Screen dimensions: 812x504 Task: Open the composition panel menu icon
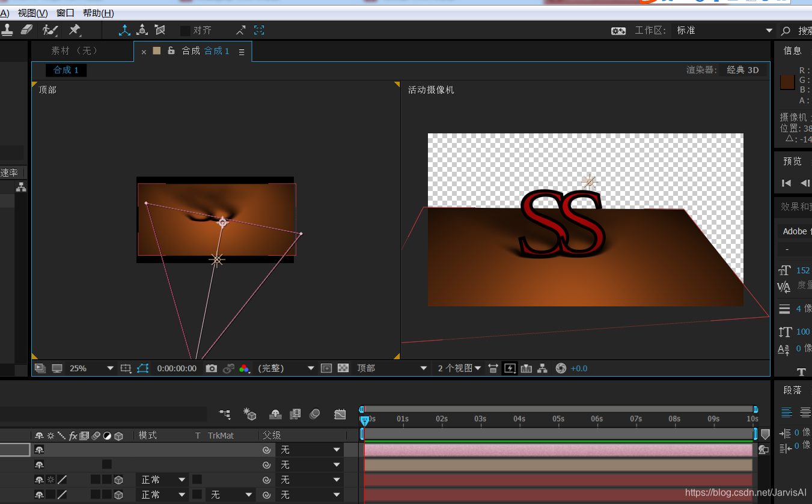click(242, 52)
